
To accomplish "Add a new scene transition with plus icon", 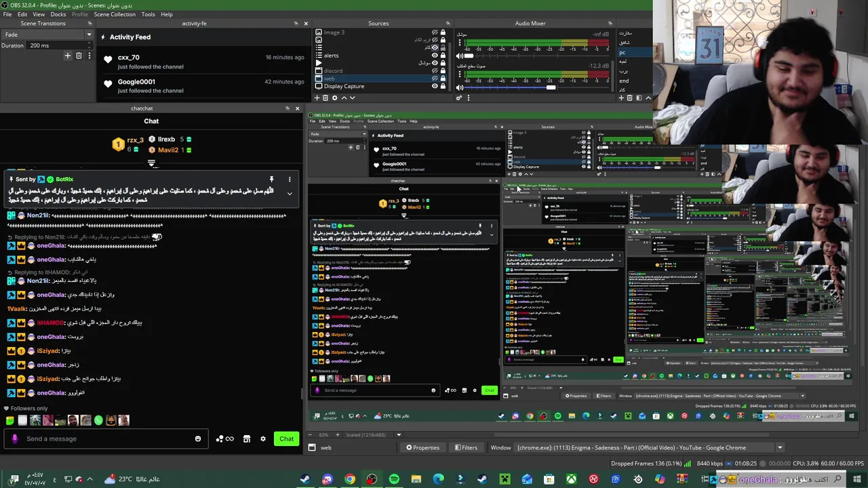I will point(67,56).
